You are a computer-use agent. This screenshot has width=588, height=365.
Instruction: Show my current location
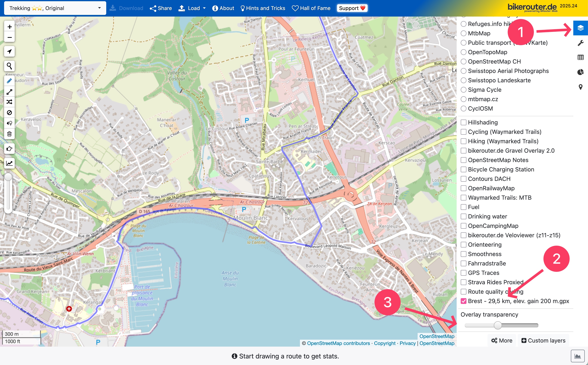[x=9, y=52]
